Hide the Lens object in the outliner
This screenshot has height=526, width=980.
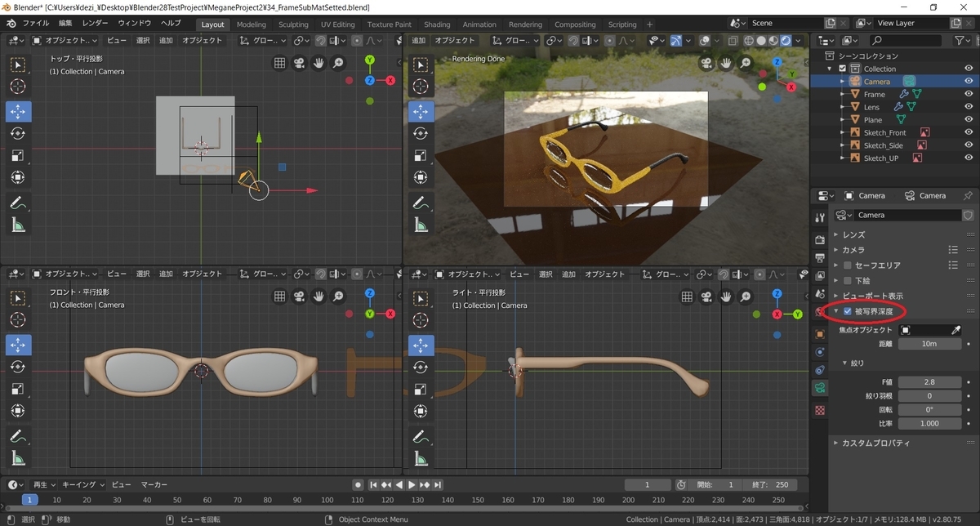[x=969, y=106]
